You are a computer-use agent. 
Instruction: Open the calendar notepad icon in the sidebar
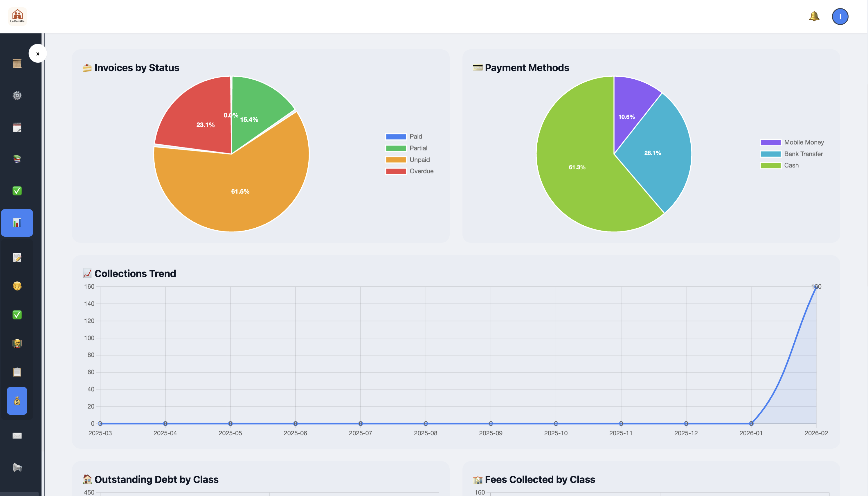coord(17,127)
